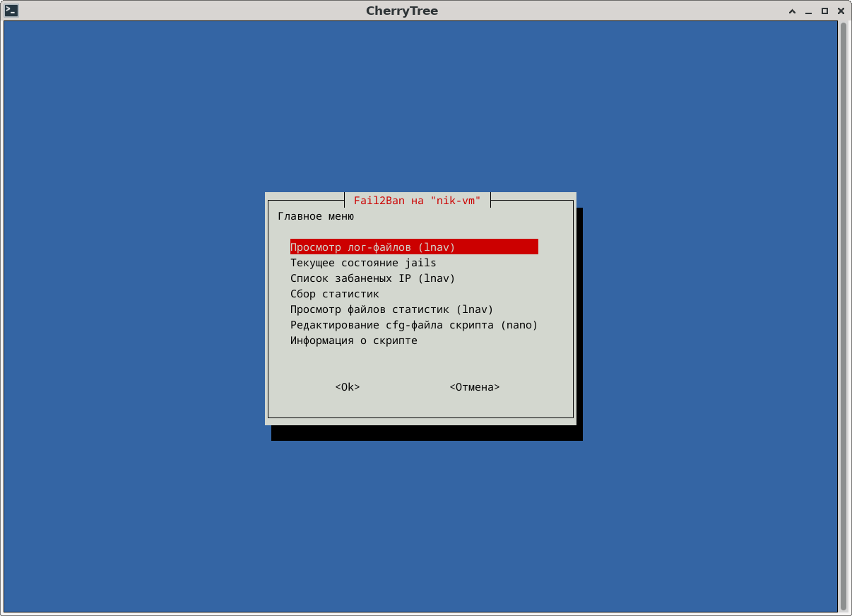Screen dimensions: 852x616
Task: Click the "Главное меню" heading label
Action: pyautogui.click(x=316, y=216)
